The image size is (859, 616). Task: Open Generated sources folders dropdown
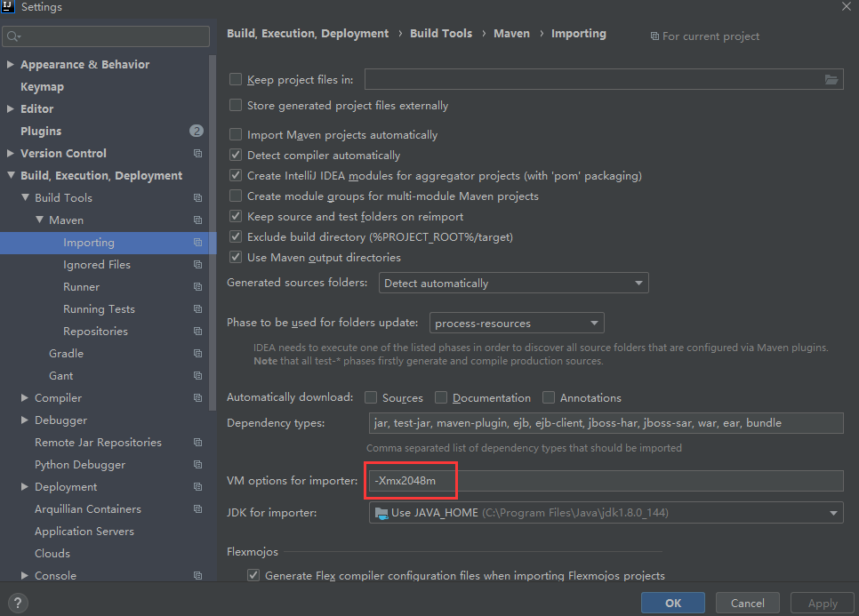514,283
